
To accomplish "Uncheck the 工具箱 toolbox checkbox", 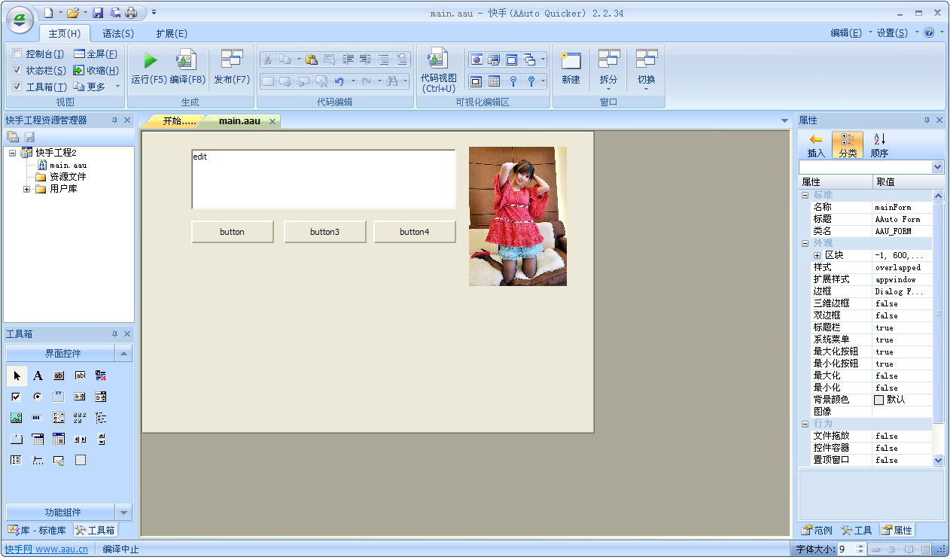I will coord(17,87).
